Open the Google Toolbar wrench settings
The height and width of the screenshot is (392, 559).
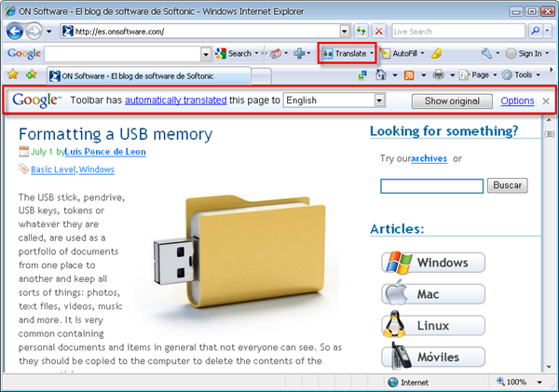point(487,53)
